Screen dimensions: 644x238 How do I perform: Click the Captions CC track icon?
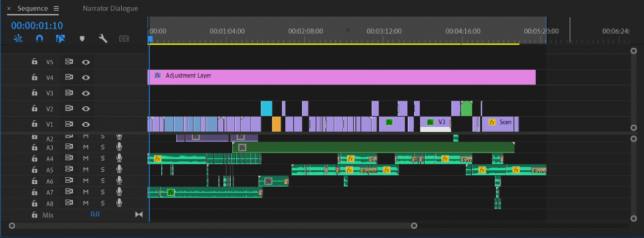coord(124,38)
